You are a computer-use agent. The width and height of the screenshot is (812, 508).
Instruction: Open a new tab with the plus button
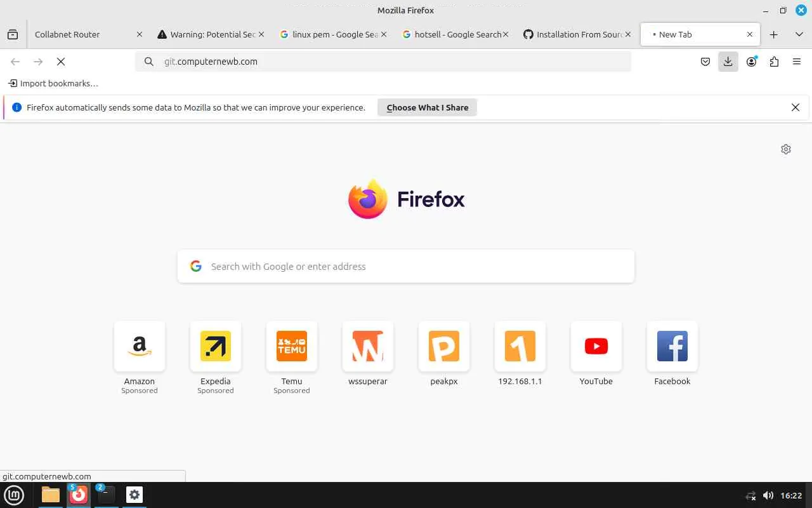(773, 34)
